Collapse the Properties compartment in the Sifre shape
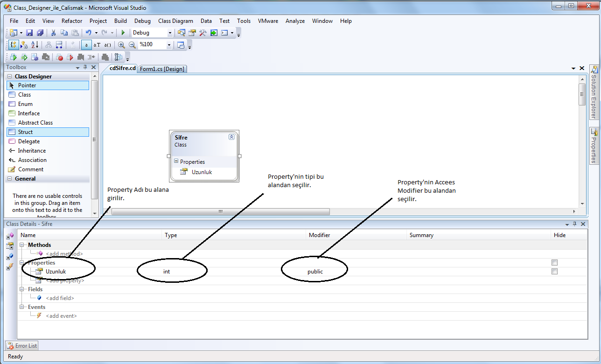Viewport: 601px width, 364px height. (176, 161)
